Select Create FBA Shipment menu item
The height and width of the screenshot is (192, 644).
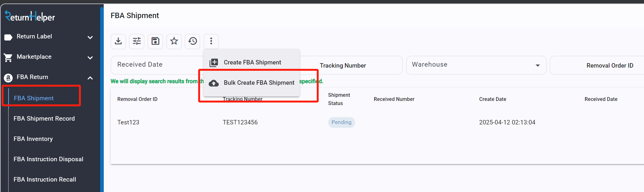coord(252,63)
